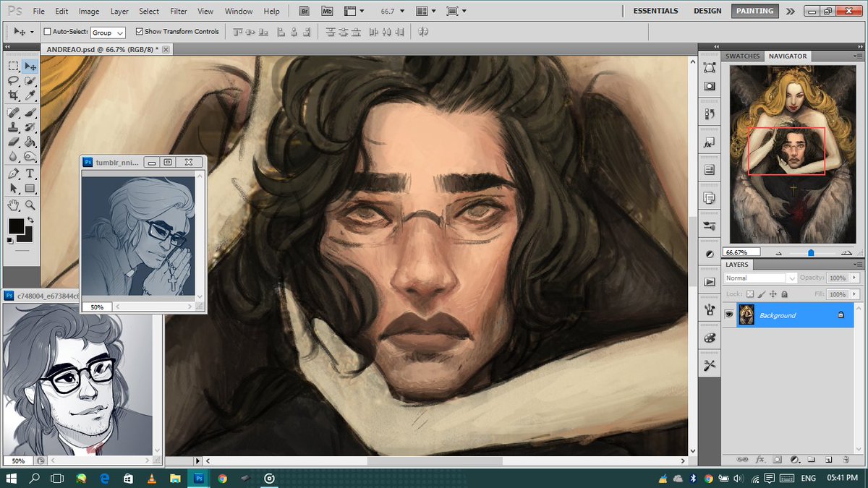
Task: Enable the Auto-Select checkbox
Action: [x=48, y=32]
